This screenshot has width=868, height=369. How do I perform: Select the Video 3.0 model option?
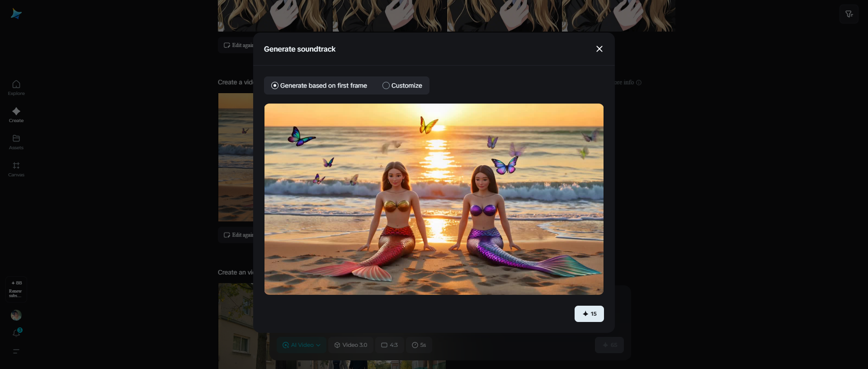tap(351, 345)
